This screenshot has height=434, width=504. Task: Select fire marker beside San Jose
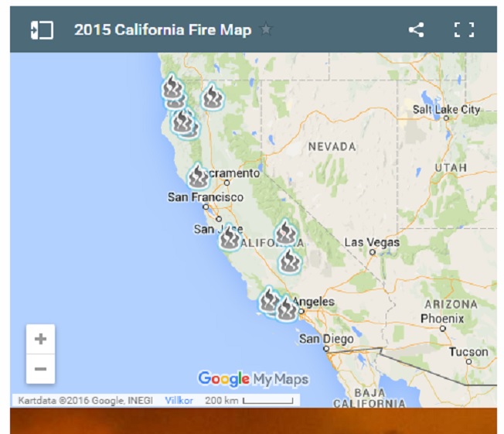[x=229, y=238]
